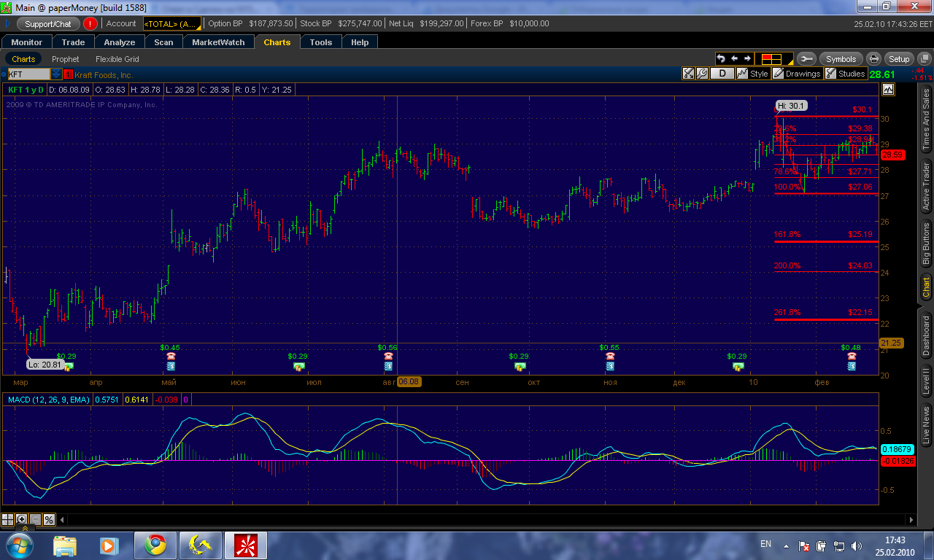The width and height of the screenshot is (934, 560).
Task: Open the Style menu
Action: pyautogui.click(x=752, y=74)
